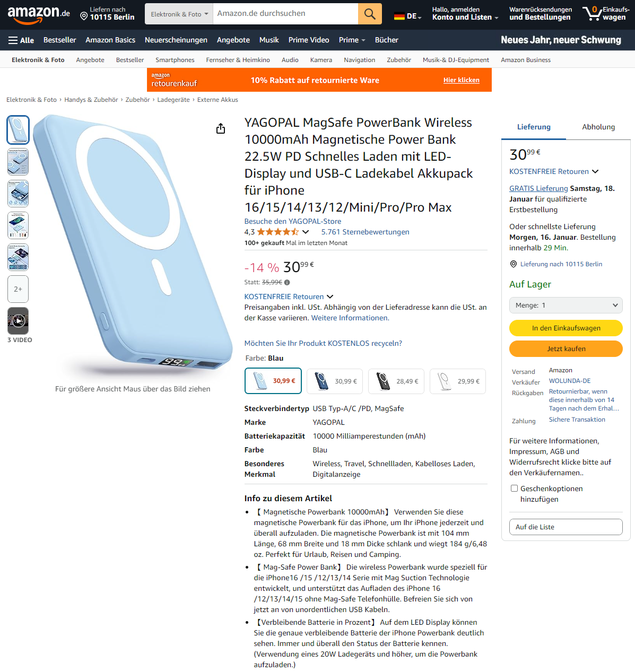The height and width of the screenshot is (672, 635).
Task: Click the location pin next to Berlin
Action: 84,16
